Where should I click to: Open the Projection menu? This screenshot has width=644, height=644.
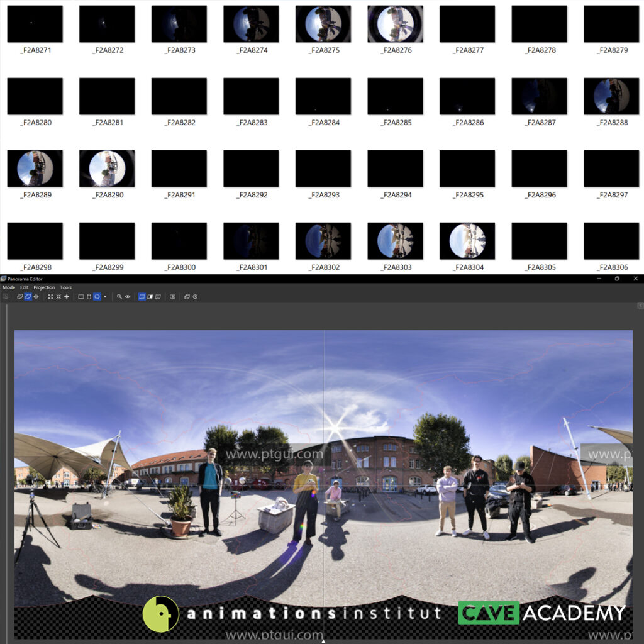44,287
